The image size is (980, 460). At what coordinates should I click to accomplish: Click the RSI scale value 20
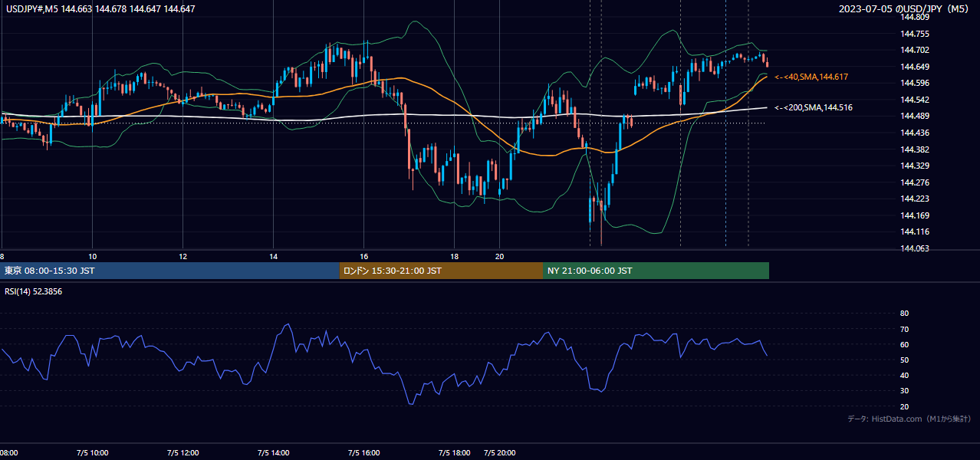[x=904, y=406]
